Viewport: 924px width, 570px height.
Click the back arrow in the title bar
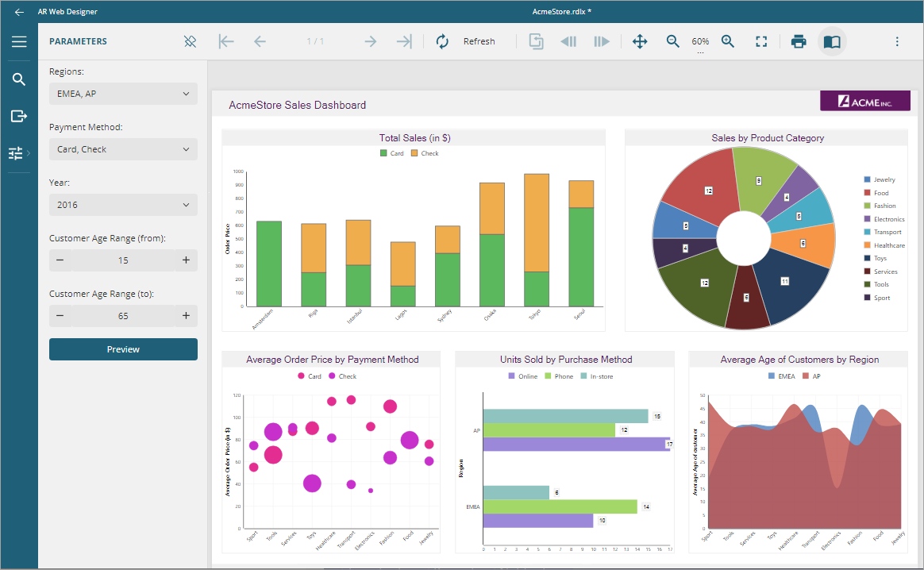pyautogui.click(x=19, y=12)
